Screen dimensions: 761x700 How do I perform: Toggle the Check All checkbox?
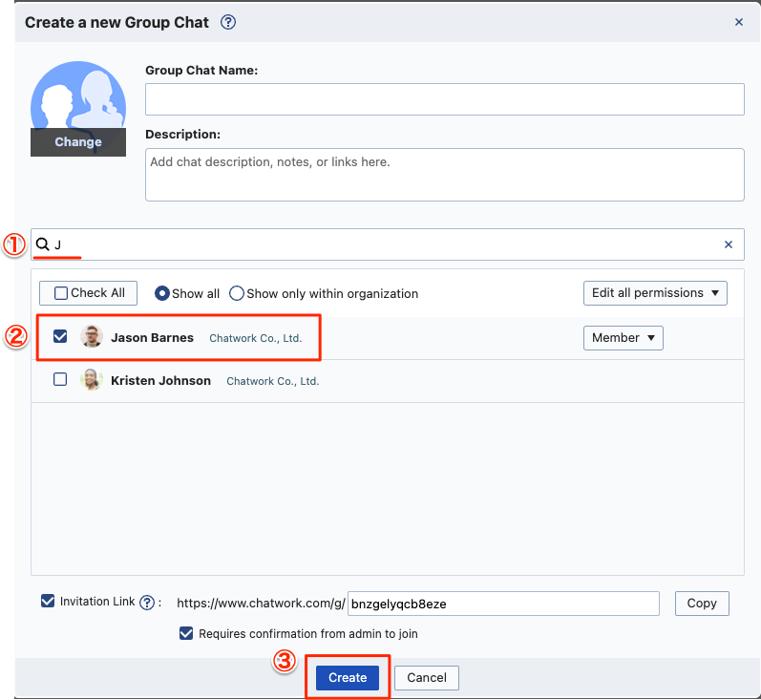pyautogui.click(x=61, y=293)
